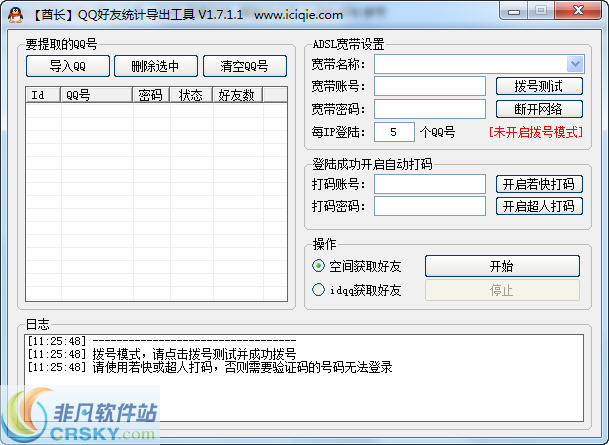Click the 宽带账号 input field
Screen dimensions: 609x445
click(x=430, y=86)
